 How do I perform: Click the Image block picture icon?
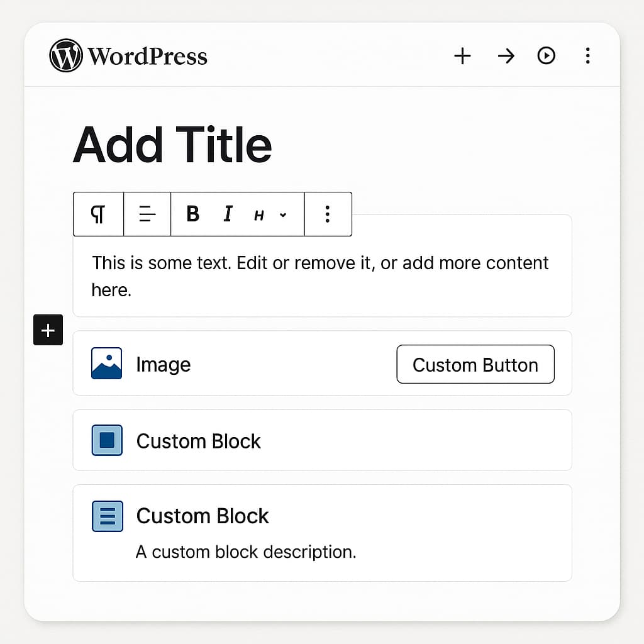(107, 364)
